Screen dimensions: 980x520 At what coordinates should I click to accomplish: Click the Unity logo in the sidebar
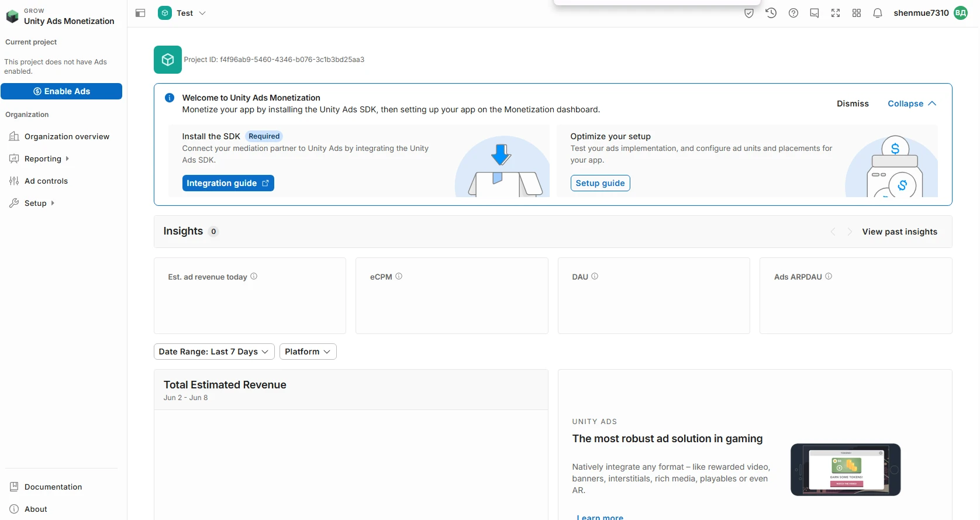click(12, 16)
